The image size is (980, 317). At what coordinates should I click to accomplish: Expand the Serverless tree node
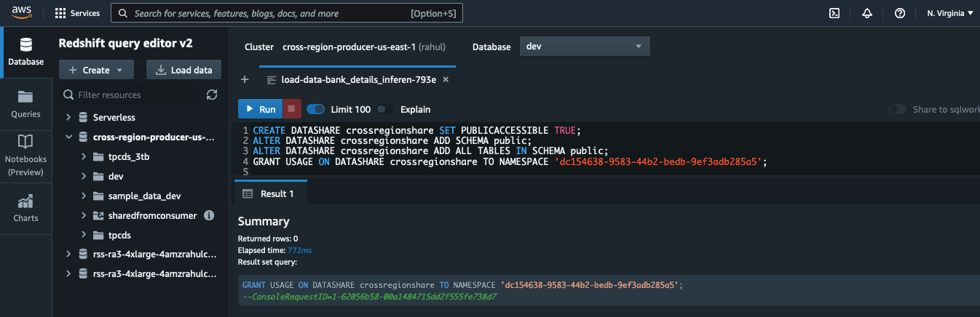pyautogui.click(x=68, y=117)
